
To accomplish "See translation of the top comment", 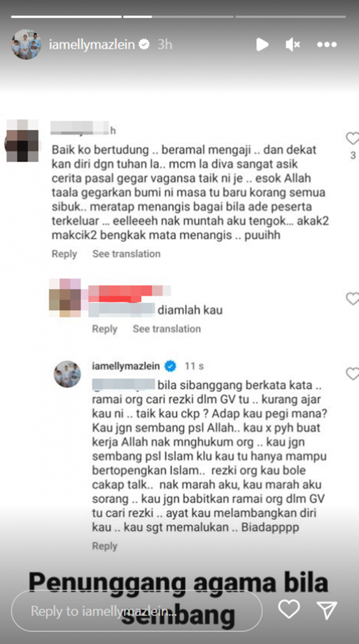I will (x=126, y=254).
